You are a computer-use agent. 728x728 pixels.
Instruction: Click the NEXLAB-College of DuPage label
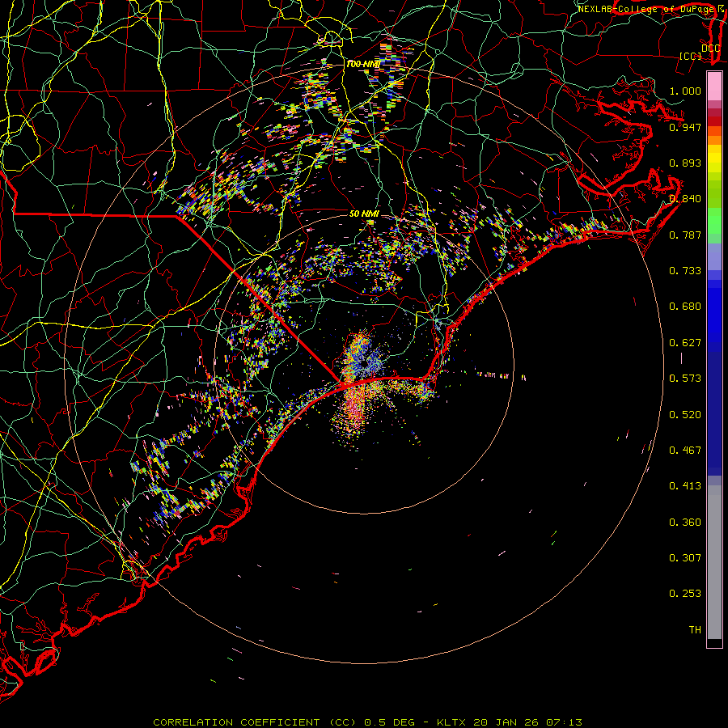(647, 9)
